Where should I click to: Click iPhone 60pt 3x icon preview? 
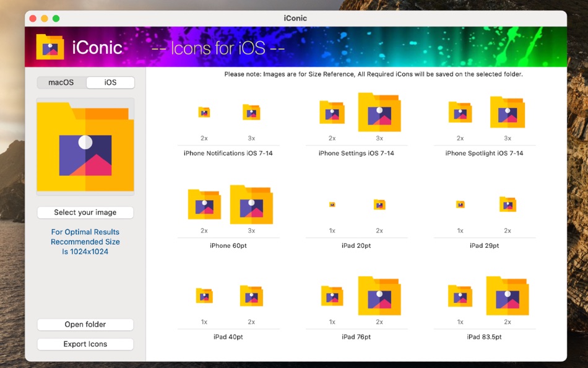coord(251,204)
